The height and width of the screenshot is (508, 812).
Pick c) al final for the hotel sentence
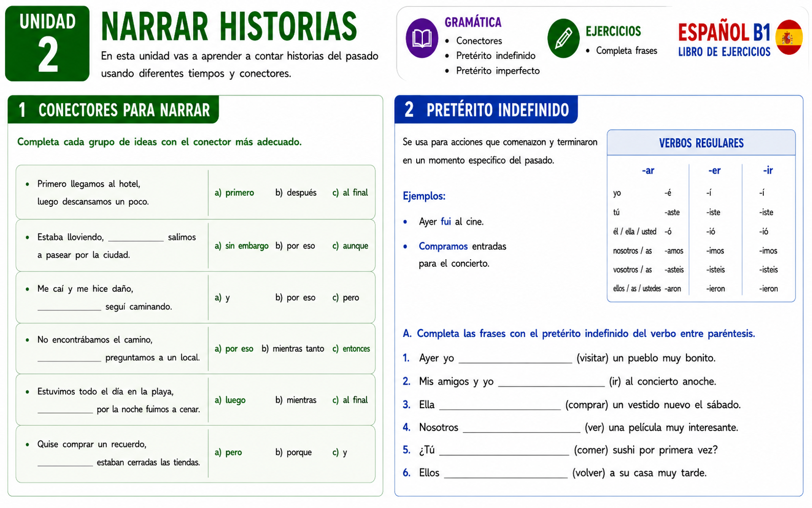[350, 193]
